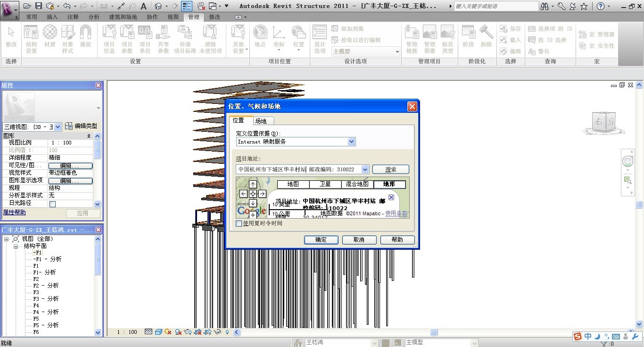Viewport: 644px width, 347px height.
Task: Open the 视图 ribbon tab
Action: click(173, 17)
